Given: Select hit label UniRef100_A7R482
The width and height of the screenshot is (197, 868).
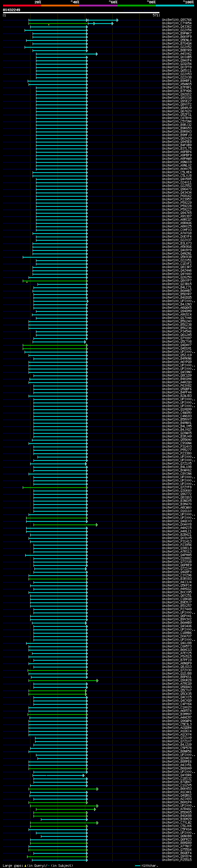Looking at the screenshot, I should (x=177, y=809).
